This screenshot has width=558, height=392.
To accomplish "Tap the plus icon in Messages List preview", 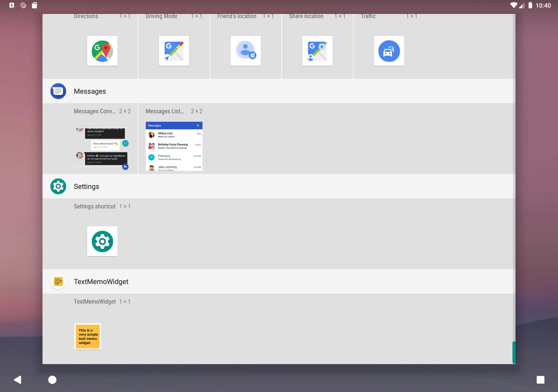I will point(198,126).
